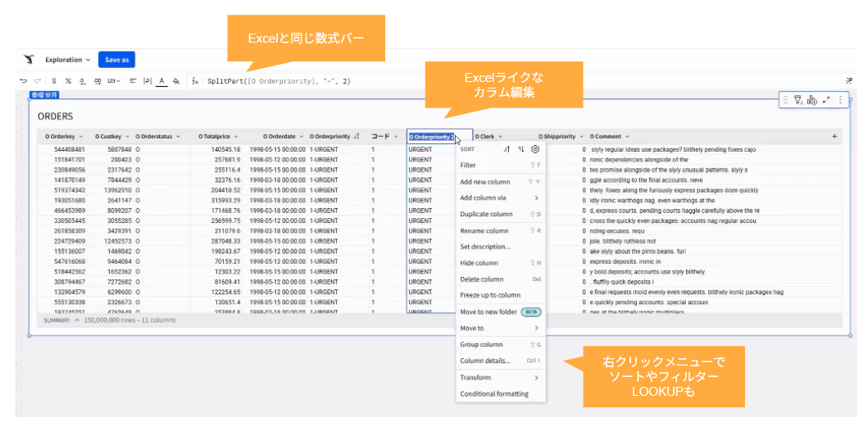Image resolution: width=868 pixels, height=427 pixels.
Task: Open the Exploration dropdown
Action: click(x=67, y=60)
